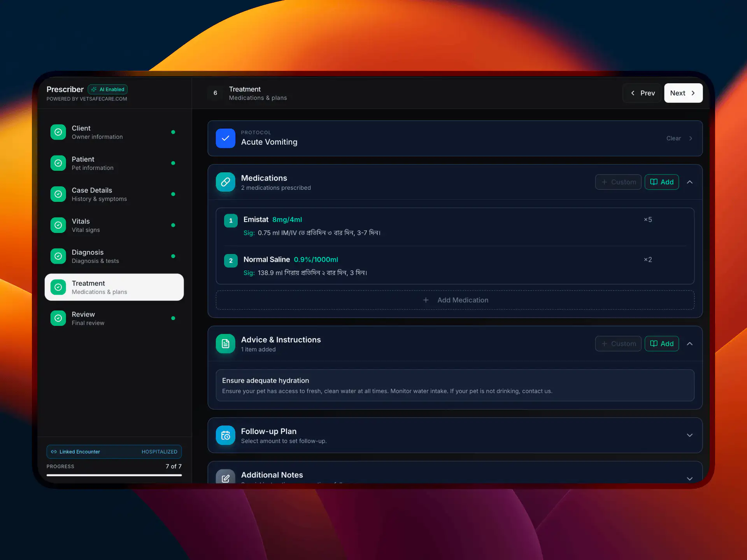The image size is (747, 560).
Task: Click the Treatment step check icon
Action: pyautogui.click(x=58, y=287)
